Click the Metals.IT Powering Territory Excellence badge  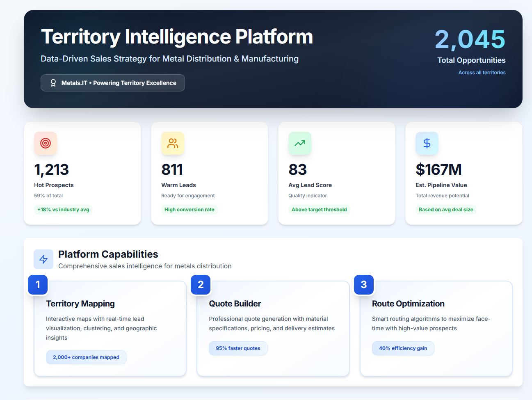(113, 83)
